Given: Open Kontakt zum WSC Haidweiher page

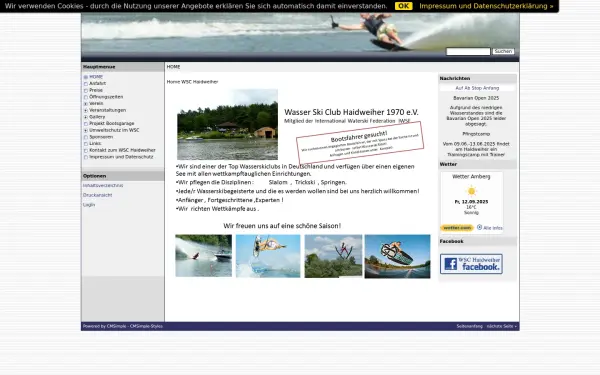Looking at the screenshot, I should (x=122, y=150).
